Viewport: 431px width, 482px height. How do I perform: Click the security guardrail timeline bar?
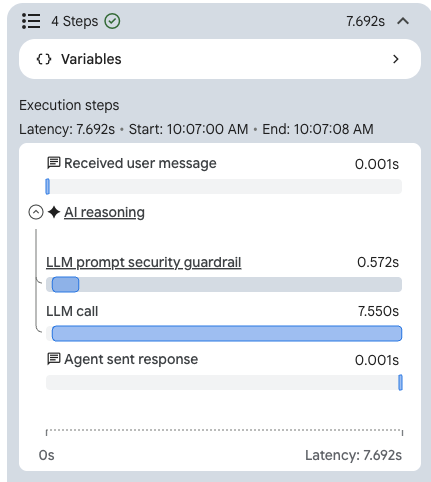66,285
